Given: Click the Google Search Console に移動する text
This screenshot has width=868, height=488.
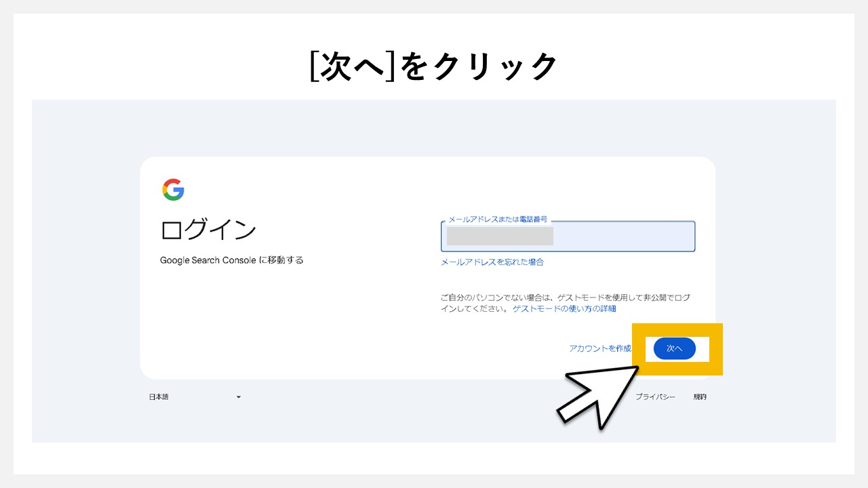Looking at the screenshot, I should (231, 260).
